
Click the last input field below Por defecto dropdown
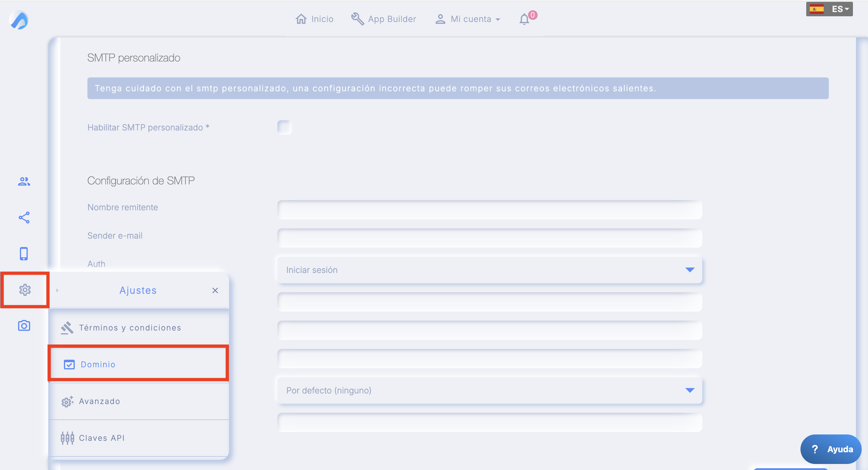[x=489, y=422]
